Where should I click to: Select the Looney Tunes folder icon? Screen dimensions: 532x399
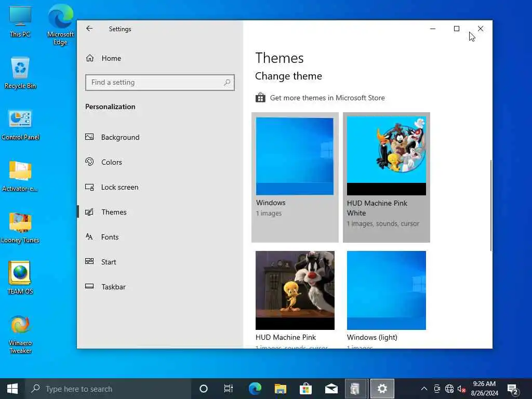click(x=20, y=228)
